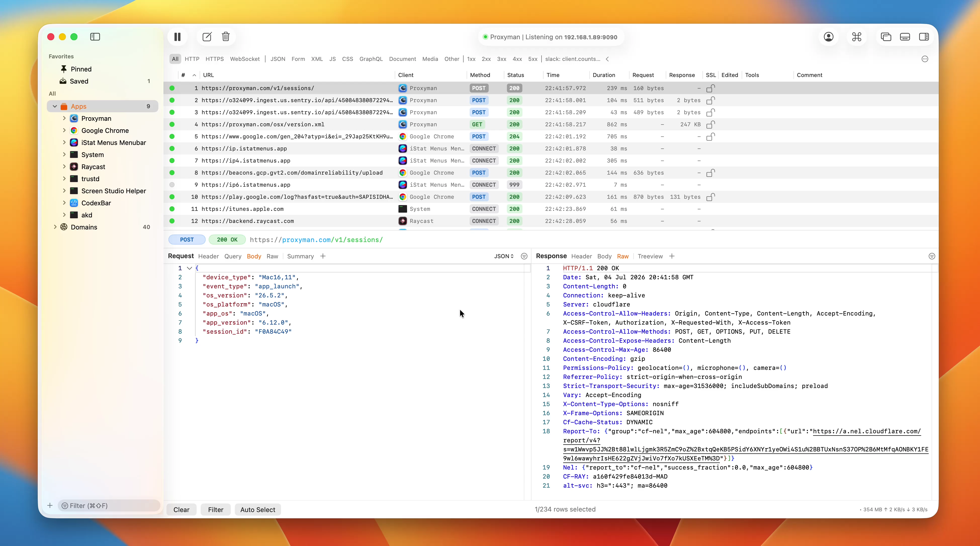980x546 pixels.
Task: Toggle the bottom panel layout icon
Action: coord(905,37)
